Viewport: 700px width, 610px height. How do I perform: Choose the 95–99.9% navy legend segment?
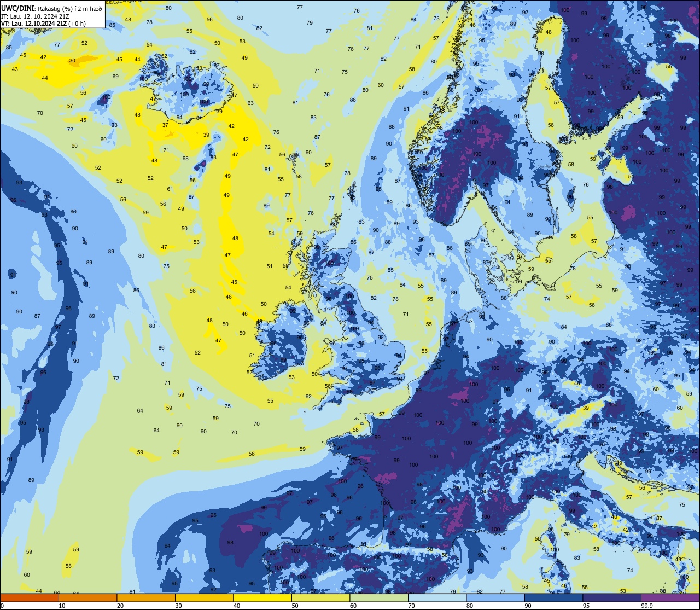click(612, 597)
